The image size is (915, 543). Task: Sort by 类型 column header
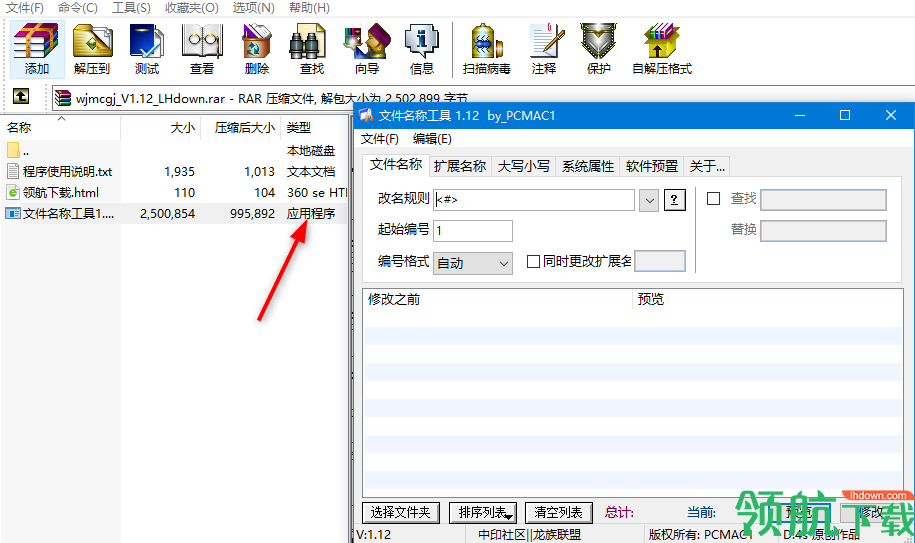pos(315,128)
